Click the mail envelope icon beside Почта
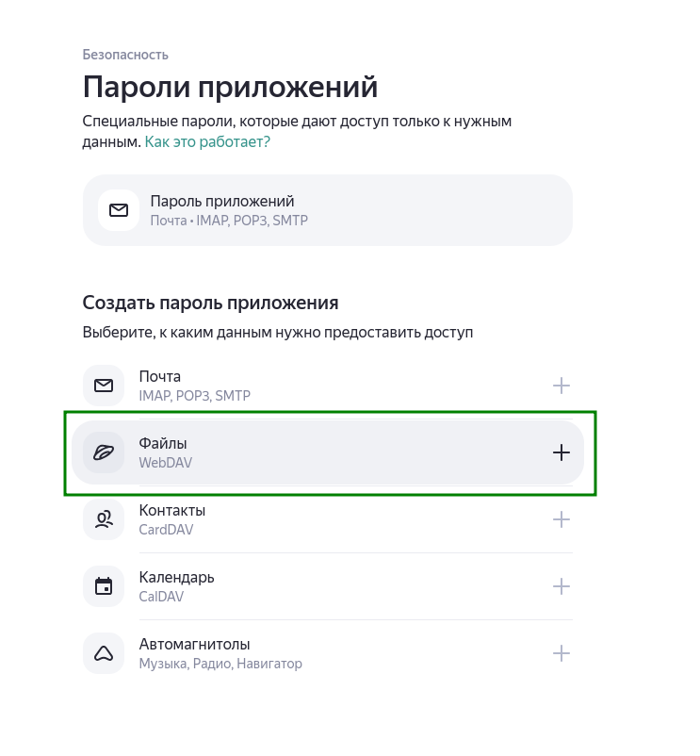The width and height of the screenshot is (700, 756). point(104,386)
